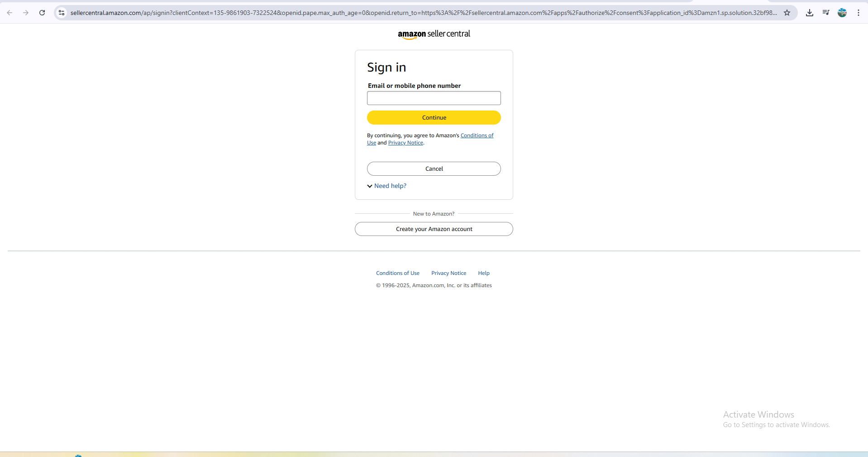
Task: Open the Help footer link
Action: click(x=483, y=273)
